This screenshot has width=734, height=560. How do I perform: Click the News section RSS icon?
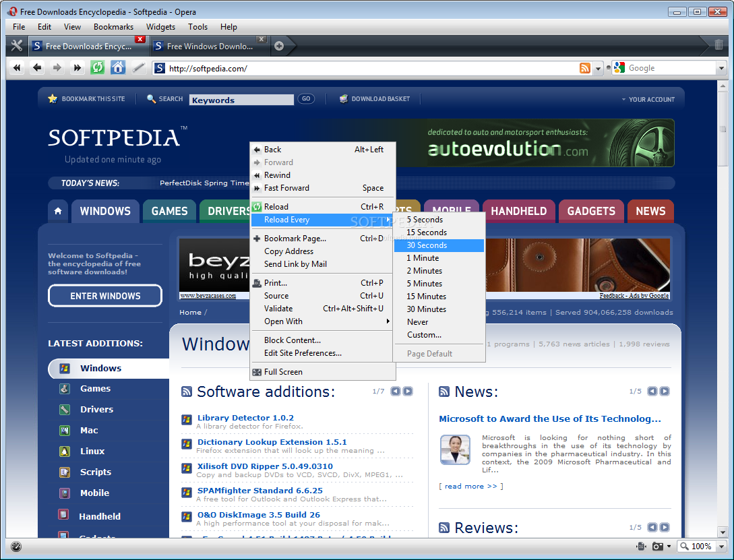tap(444, 392)
